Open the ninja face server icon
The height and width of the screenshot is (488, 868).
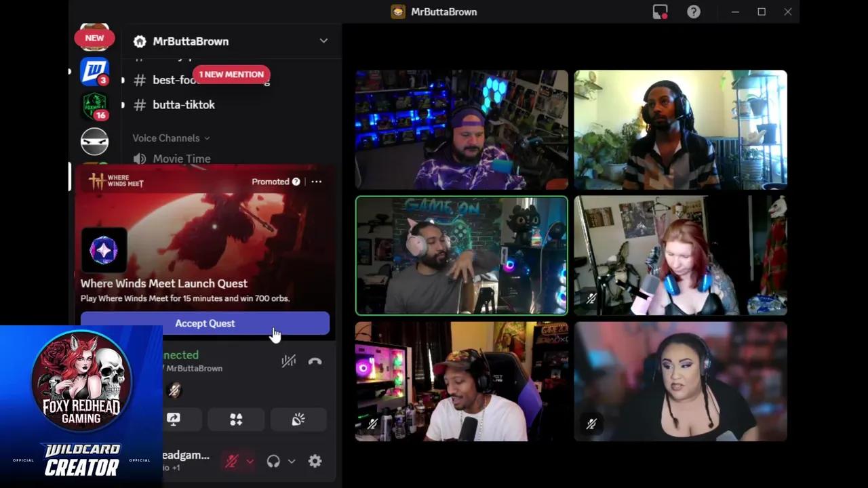click(94, 142)
